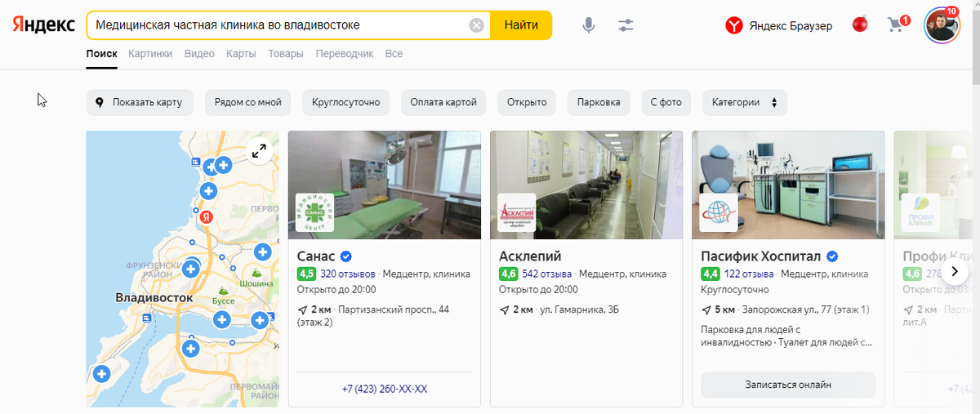980x414 pixels.
Task: Open the red ornament ball icon
Action: point(859,24)
